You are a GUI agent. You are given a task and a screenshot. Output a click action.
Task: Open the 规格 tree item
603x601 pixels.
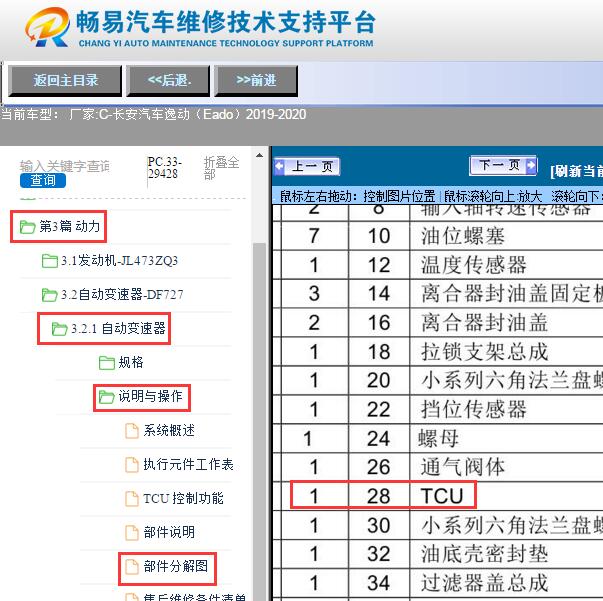[x=131, y=362]
